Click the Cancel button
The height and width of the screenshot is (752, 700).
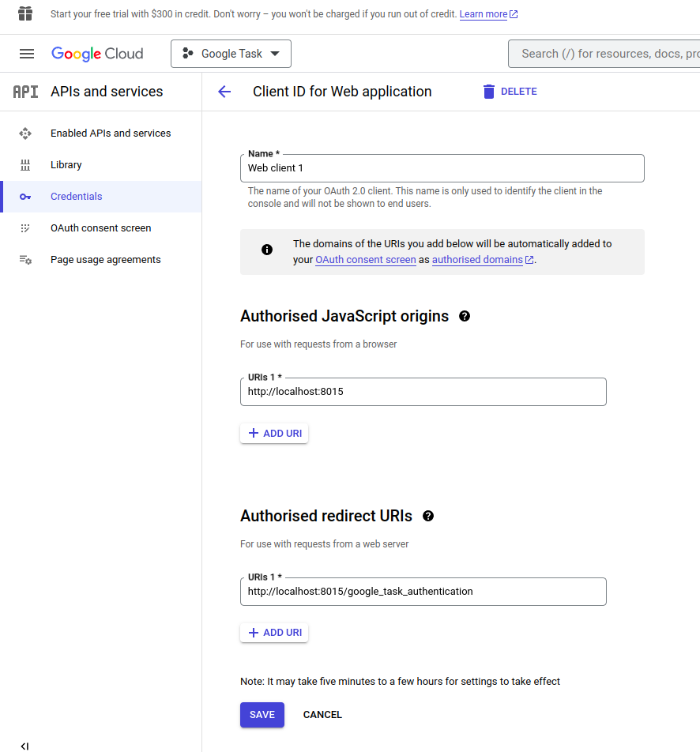(x=322, y=715)
